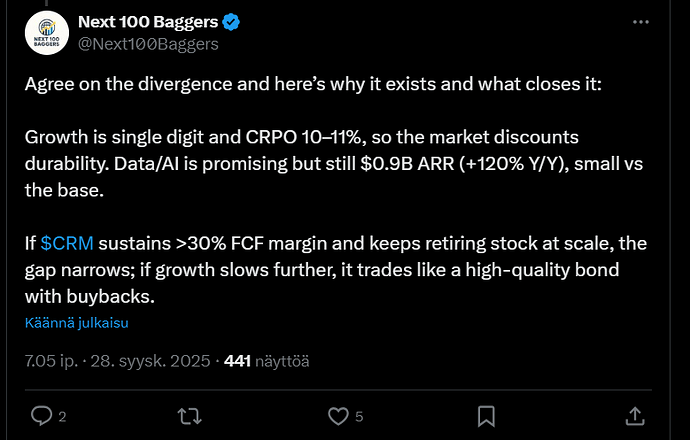Bookmark this post
Screen dimensions: 690x440
486,416
